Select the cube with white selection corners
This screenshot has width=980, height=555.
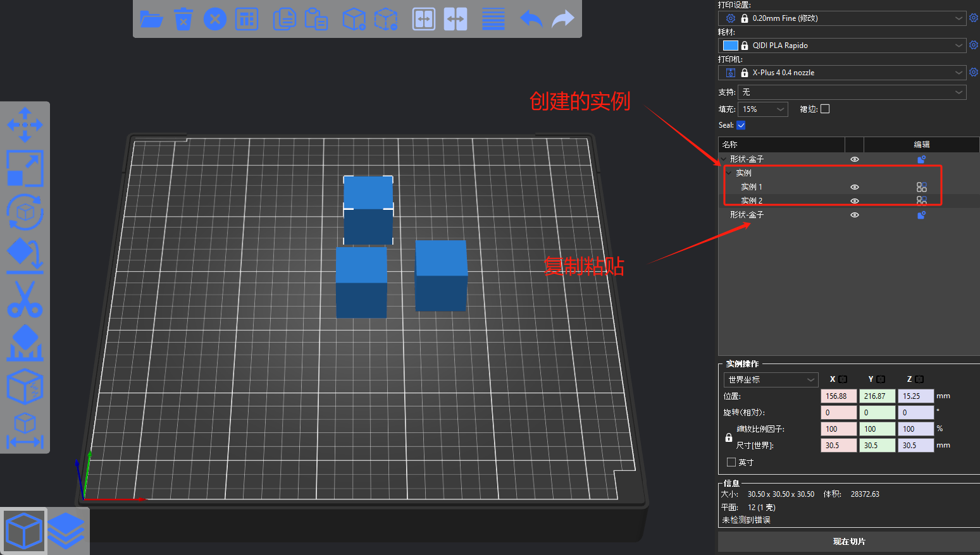pos(368,210)
